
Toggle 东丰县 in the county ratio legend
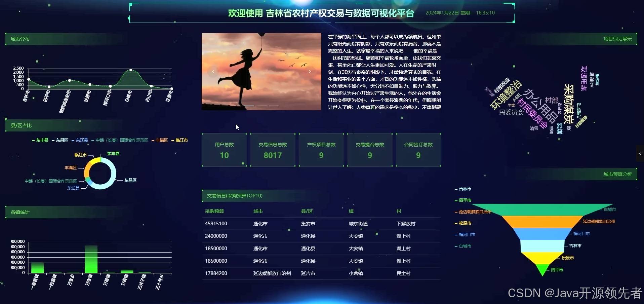[x=40, y=140]
